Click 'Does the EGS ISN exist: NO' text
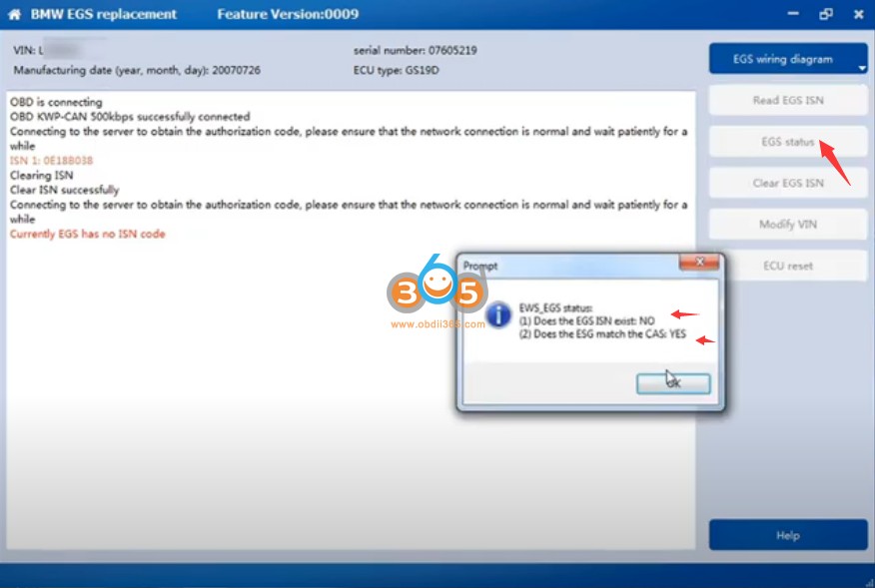 pos(586,320)
